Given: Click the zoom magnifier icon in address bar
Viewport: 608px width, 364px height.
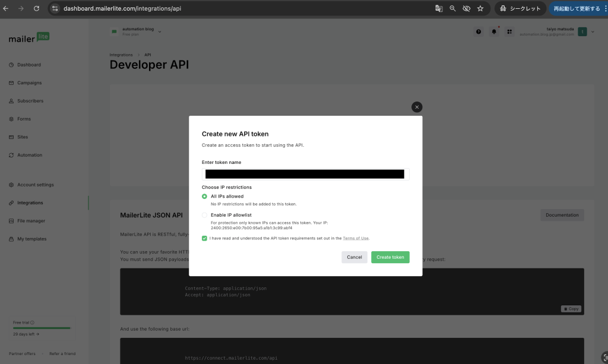Looking at the screenshot, I should coord(452,9).
